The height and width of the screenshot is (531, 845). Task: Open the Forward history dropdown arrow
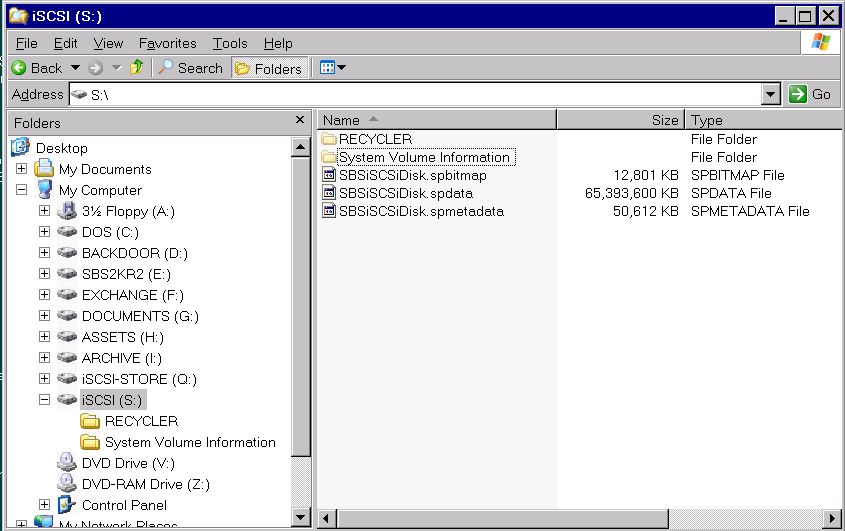point(116,68)
